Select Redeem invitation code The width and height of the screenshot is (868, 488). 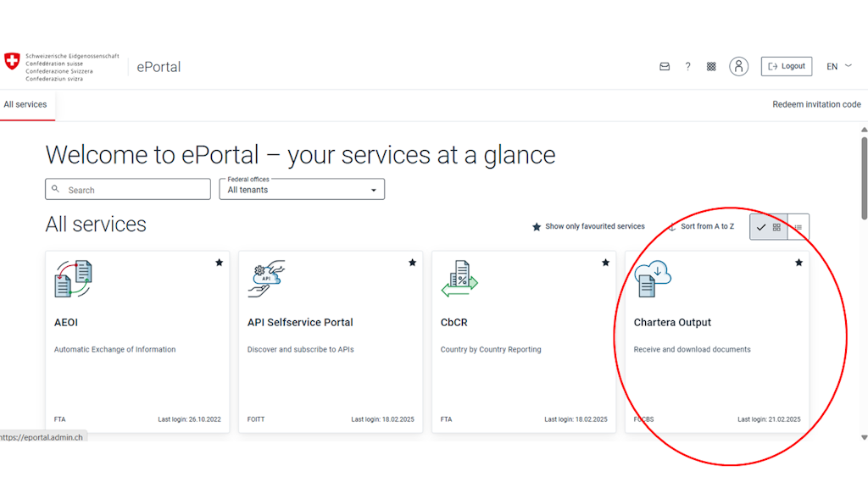pos(815,103)
